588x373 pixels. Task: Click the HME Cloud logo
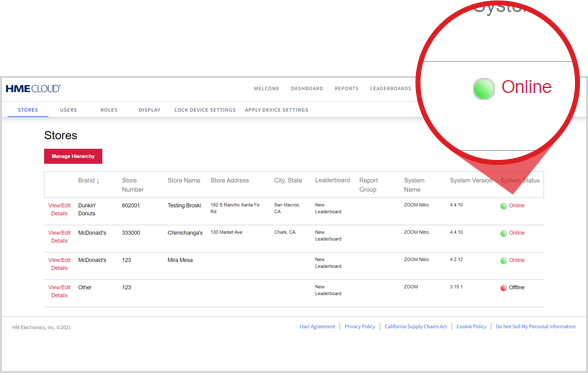point(33,88)
